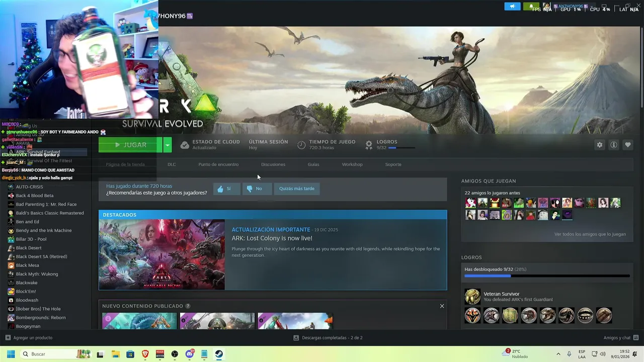Screen dimensions: 644x362
Task: Open the 'ARK: Lost Colony is now live!' headline
Action: click(x=272, y=238)
